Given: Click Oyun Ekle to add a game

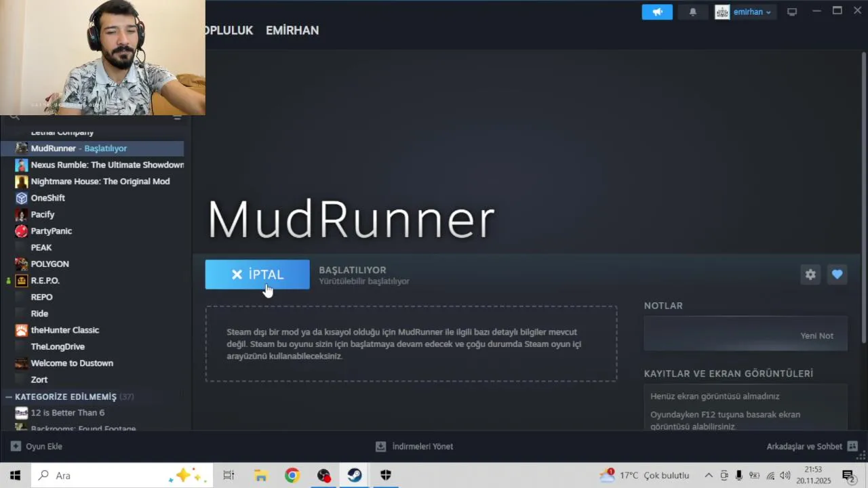Looking at the screenshot, I should [37, 447].
